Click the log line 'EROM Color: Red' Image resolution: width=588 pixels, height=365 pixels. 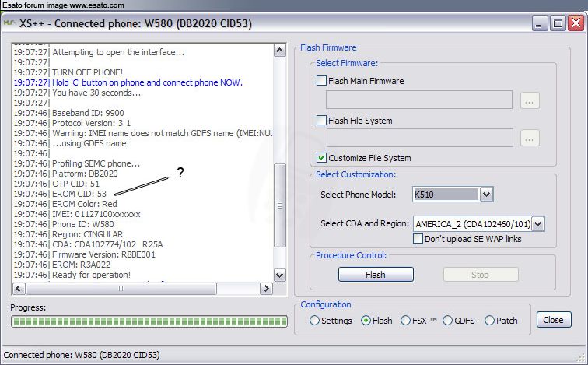85,204
